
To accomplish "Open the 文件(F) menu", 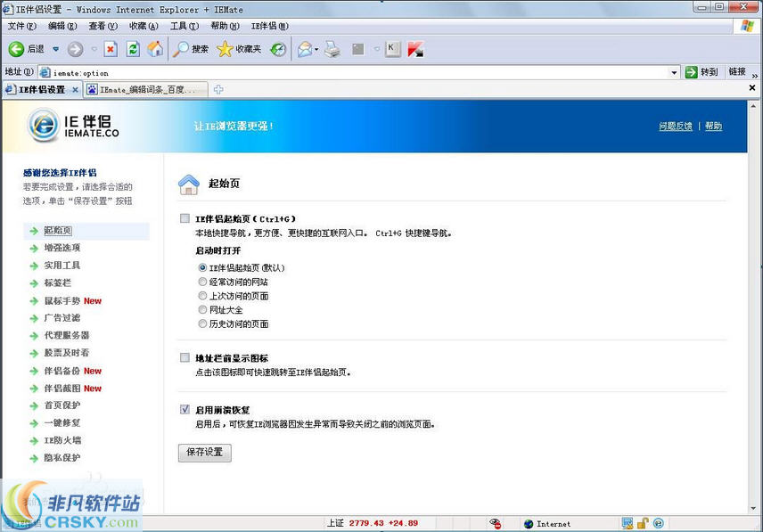I will [22, 26].
